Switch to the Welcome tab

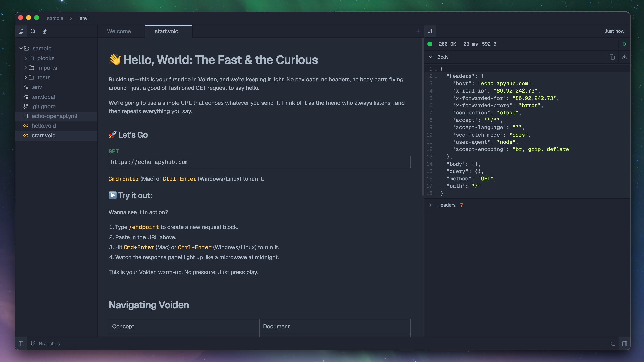(x=119, y=31)
